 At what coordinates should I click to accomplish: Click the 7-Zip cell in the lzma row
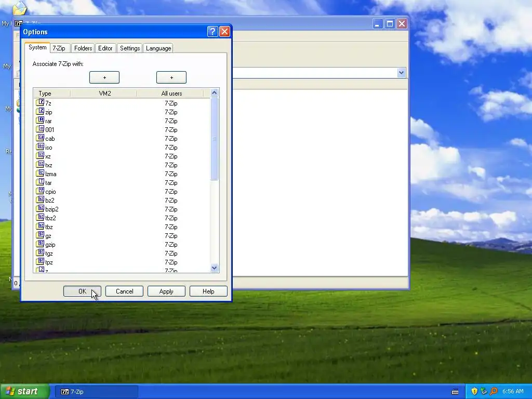coord(171,174)
